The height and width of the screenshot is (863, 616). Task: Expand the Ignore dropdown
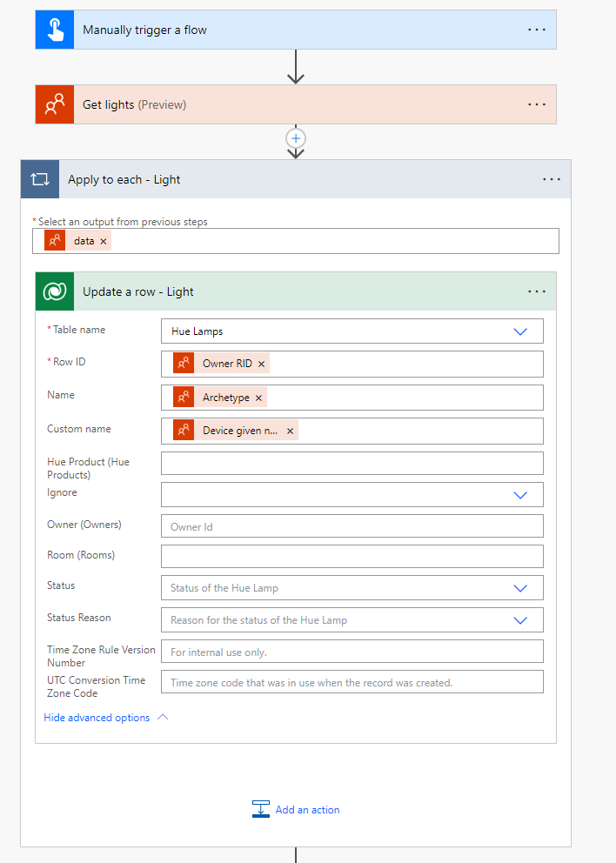520,495
